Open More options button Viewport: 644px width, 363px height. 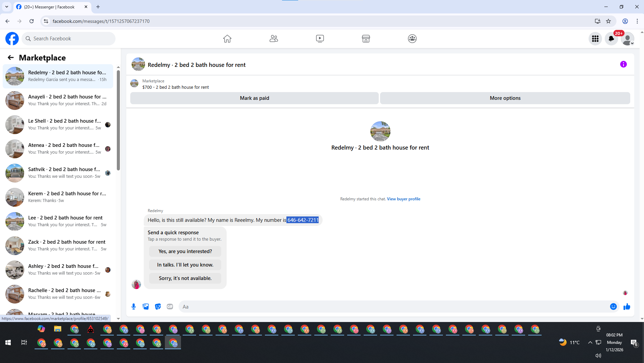pos(505,98)
